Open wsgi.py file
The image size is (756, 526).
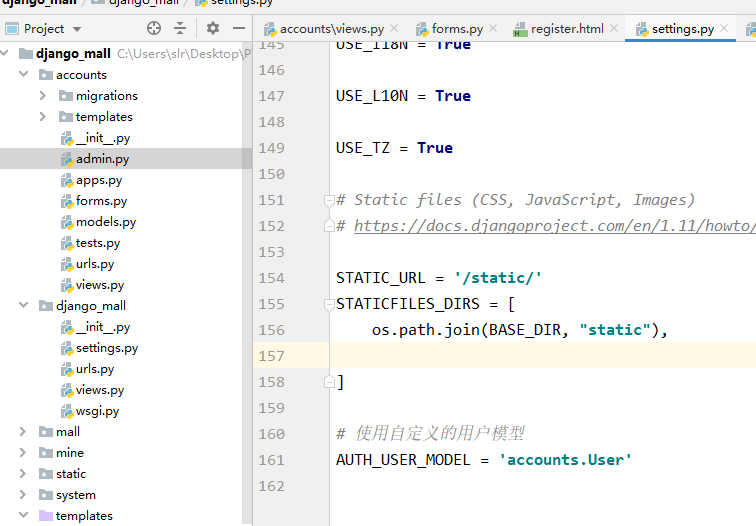tap(97, 411)
